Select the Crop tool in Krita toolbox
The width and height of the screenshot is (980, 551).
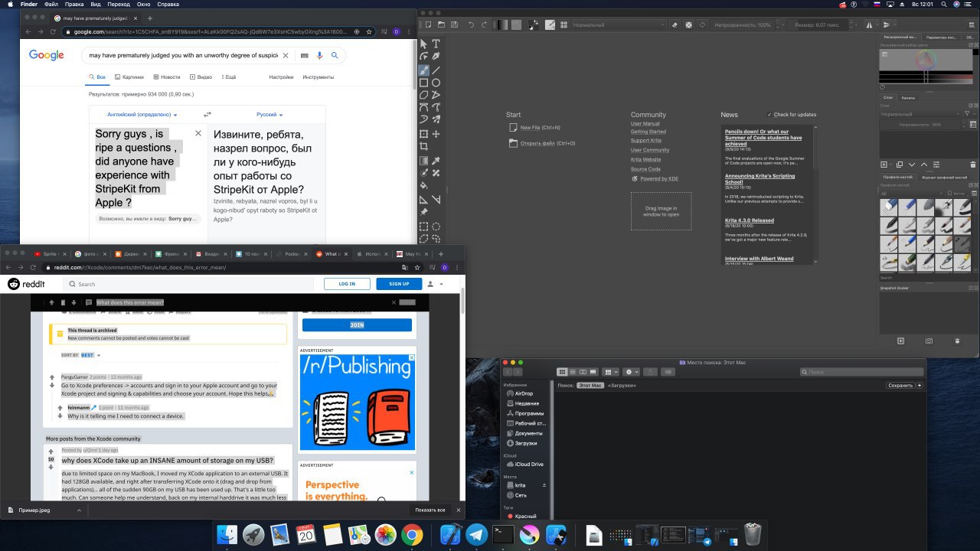click(x=423, y=145)
